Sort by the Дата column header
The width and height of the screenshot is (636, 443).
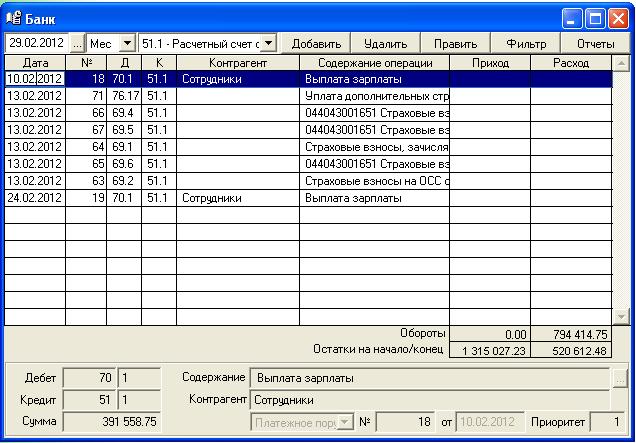(35, 63)
